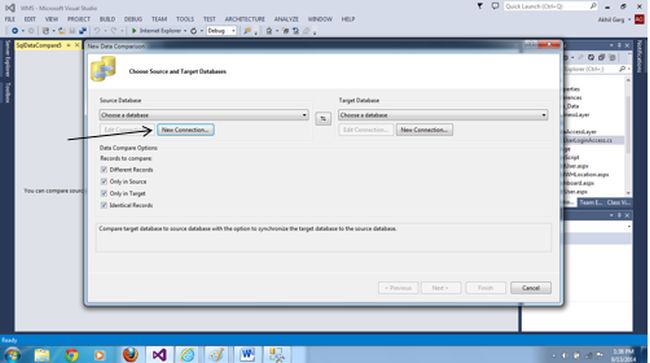Image resolution: width=650 pixels, height=363 pixels.
Task: Click the Cancel button in dialog
Action: point(531,288)
